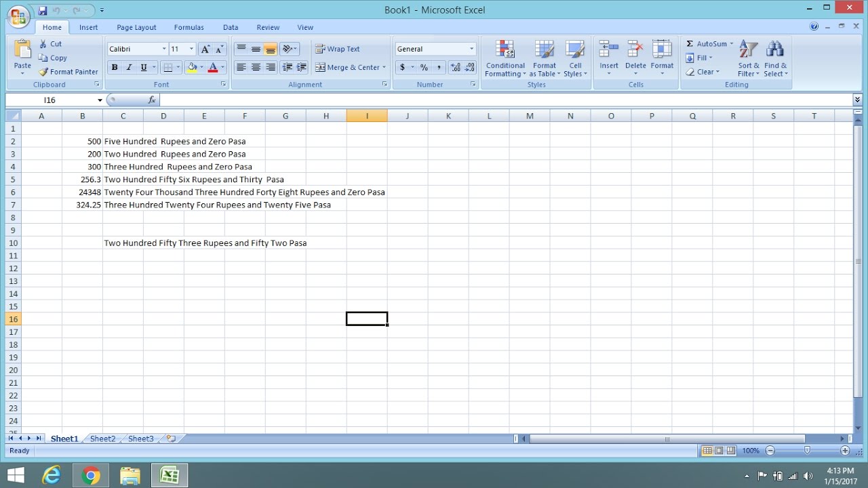Image resolution: width=868 pixels, height=488 pixels.
Task: Expand the Name Box dropdown arrow
Action: 100,100
